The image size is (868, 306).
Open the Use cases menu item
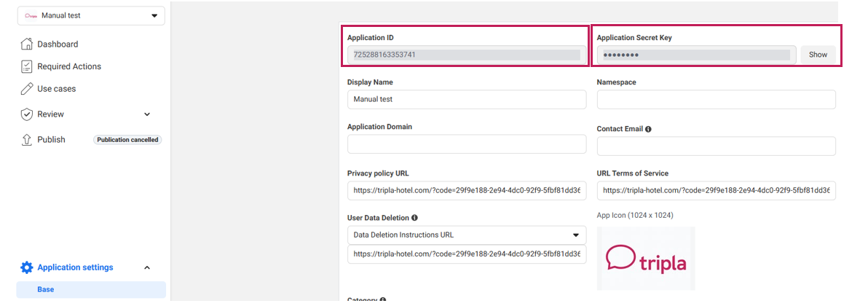[x=57, y=89]
